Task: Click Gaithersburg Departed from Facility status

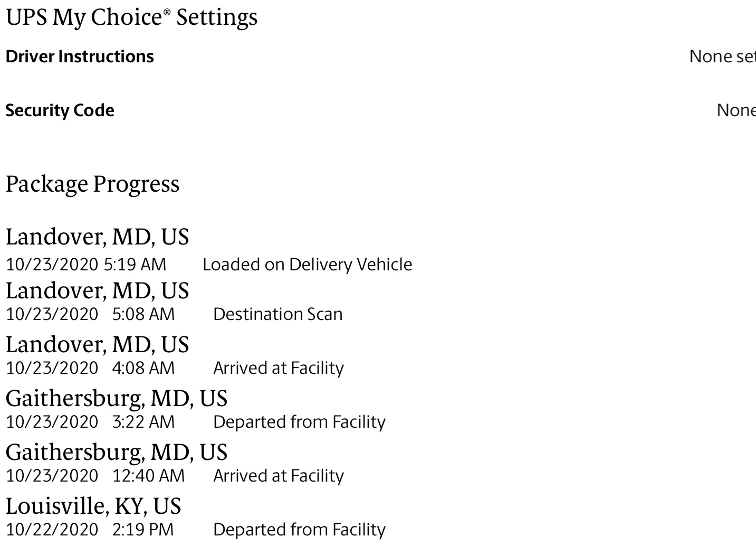Action: pos(300,422)
